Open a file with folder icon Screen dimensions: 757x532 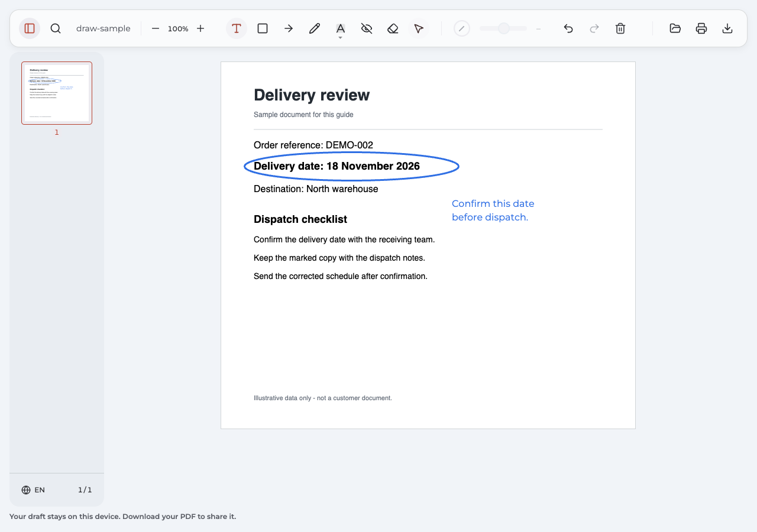click(675, 28)
